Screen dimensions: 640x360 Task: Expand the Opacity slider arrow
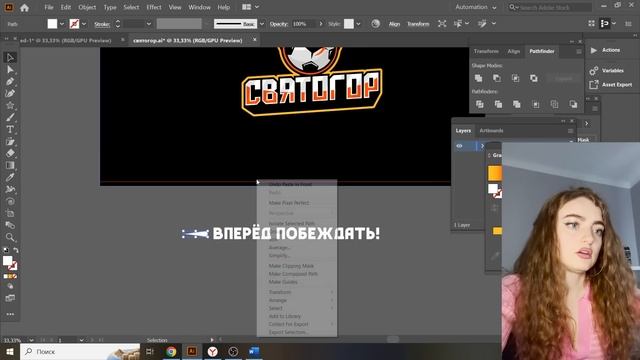(x=321, y=24)
